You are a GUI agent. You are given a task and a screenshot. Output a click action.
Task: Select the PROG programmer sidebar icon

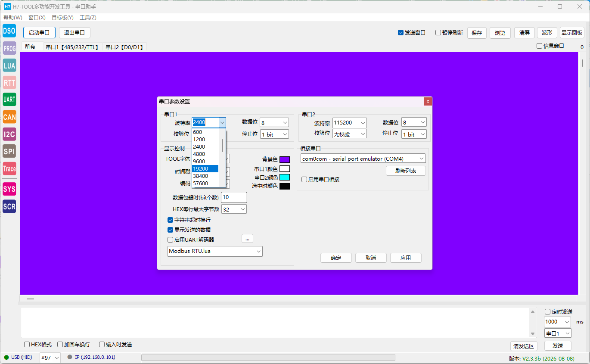tap(9, 48)
